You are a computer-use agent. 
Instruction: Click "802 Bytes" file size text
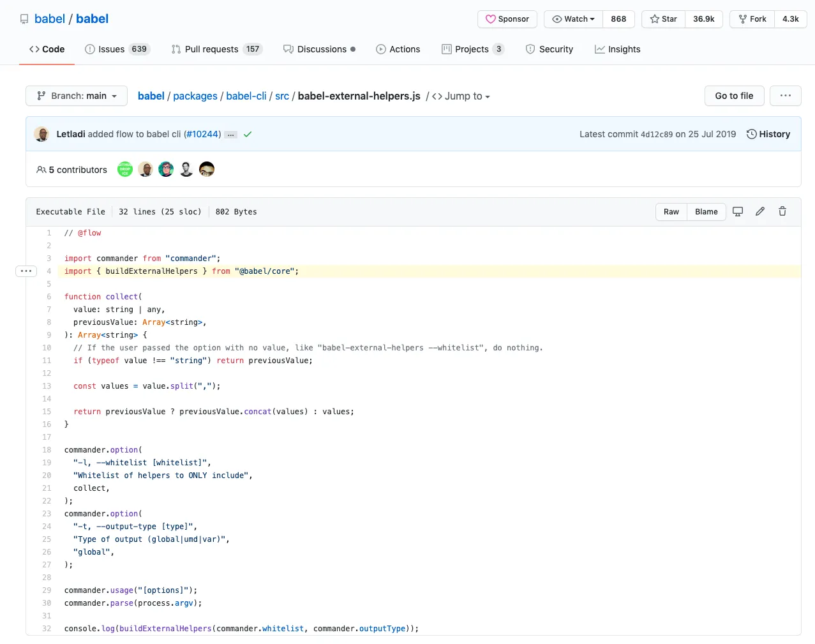pos(236,212)
